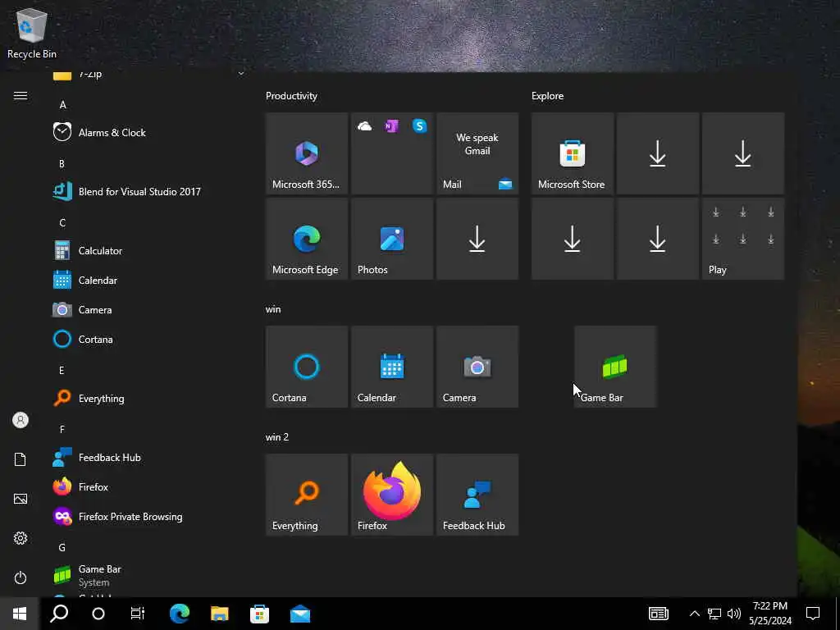Click the Microsoft 365 tile

pos(307,153)
